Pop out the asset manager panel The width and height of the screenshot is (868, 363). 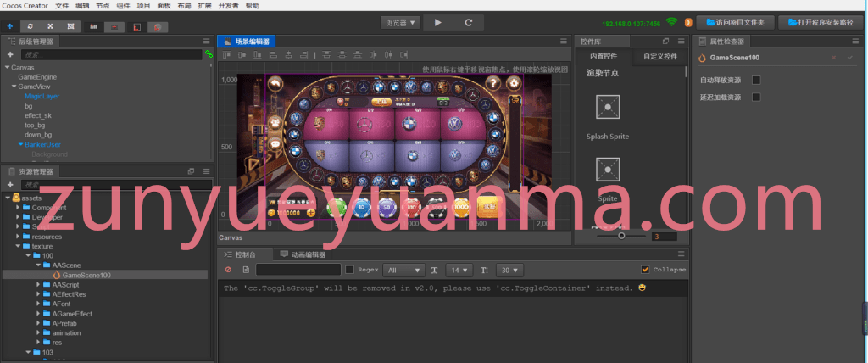pyautogui.click(x=191, y=171)
